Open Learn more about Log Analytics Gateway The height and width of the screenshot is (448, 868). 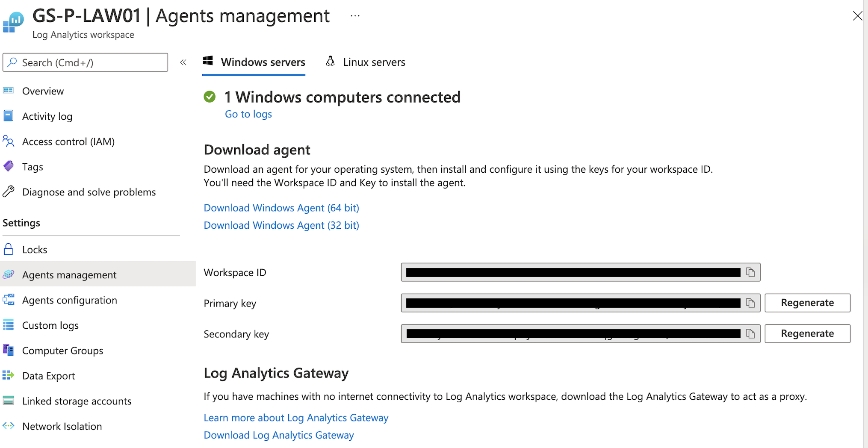coord(296,418)
